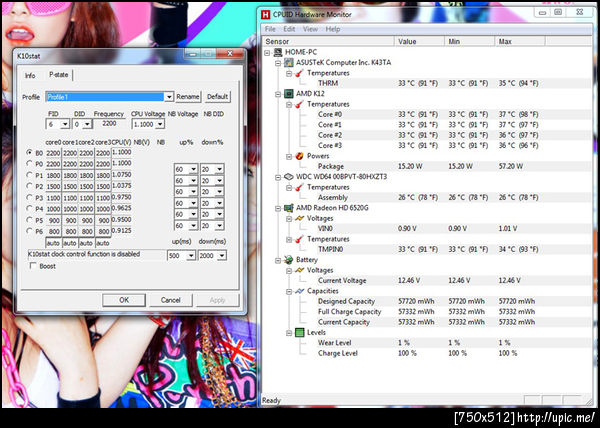Open the up(ms) 500 dropdown

tap(191, 255)
